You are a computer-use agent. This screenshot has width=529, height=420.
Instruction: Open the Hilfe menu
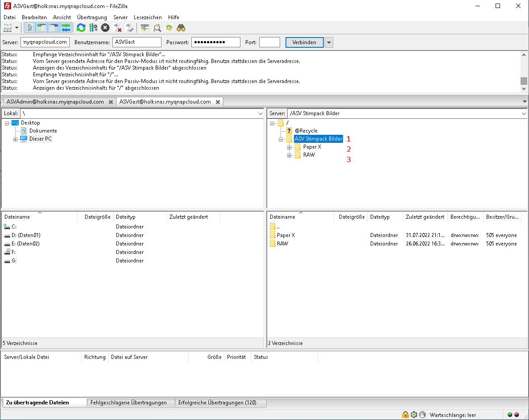point(174,17)
